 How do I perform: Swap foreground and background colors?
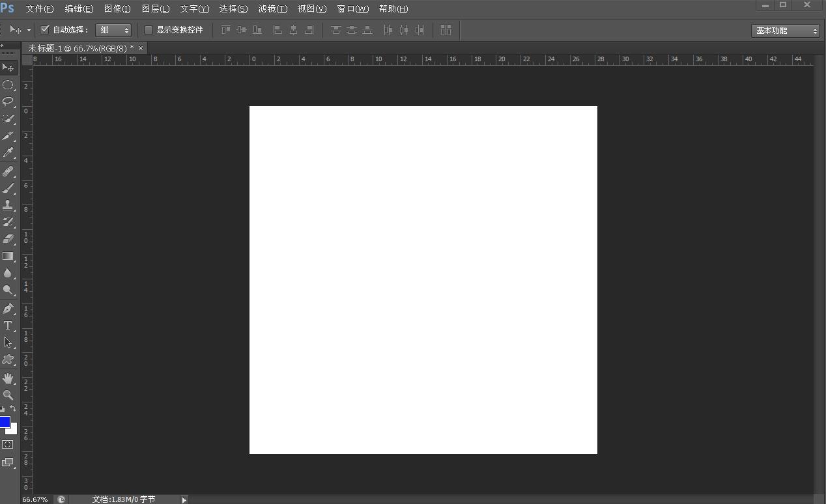coord(13,409)
